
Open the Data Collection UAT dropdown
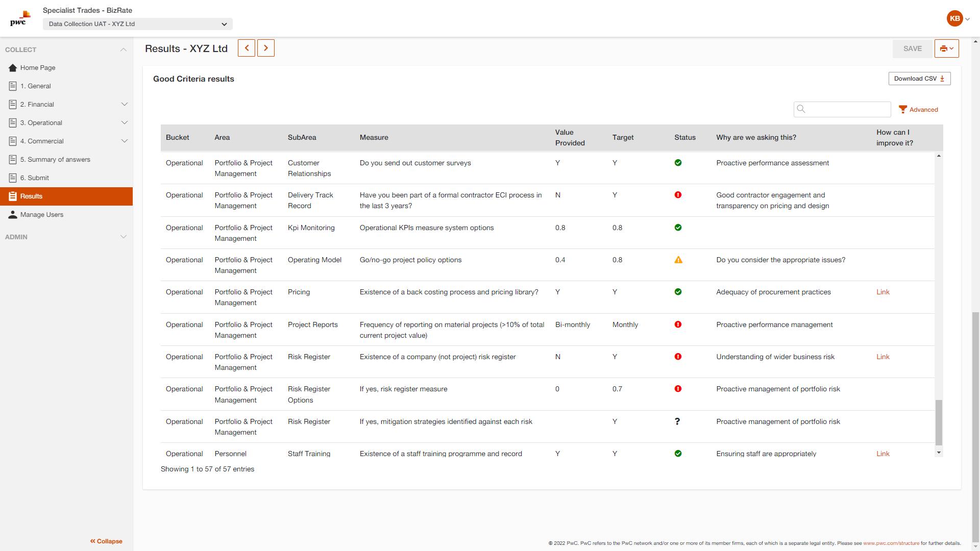(x=137, y=24)
